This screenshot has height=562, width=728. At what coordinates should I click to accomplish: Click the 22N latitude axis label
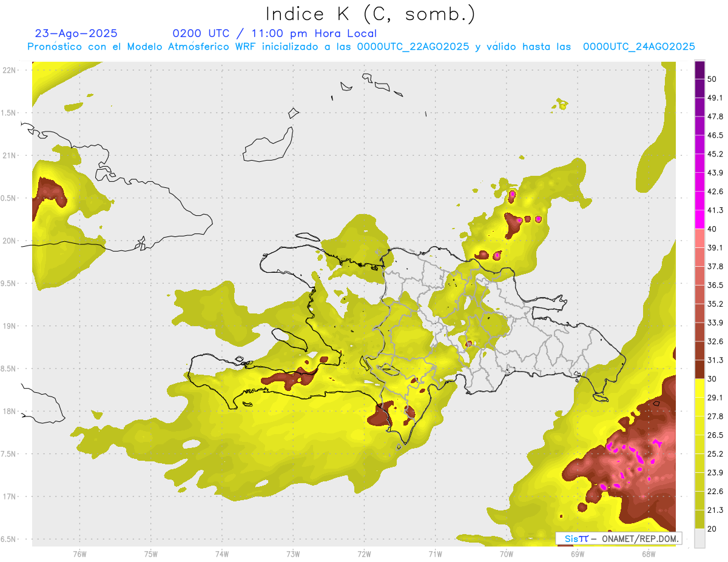pyautogui.click(x=9, y=70)
